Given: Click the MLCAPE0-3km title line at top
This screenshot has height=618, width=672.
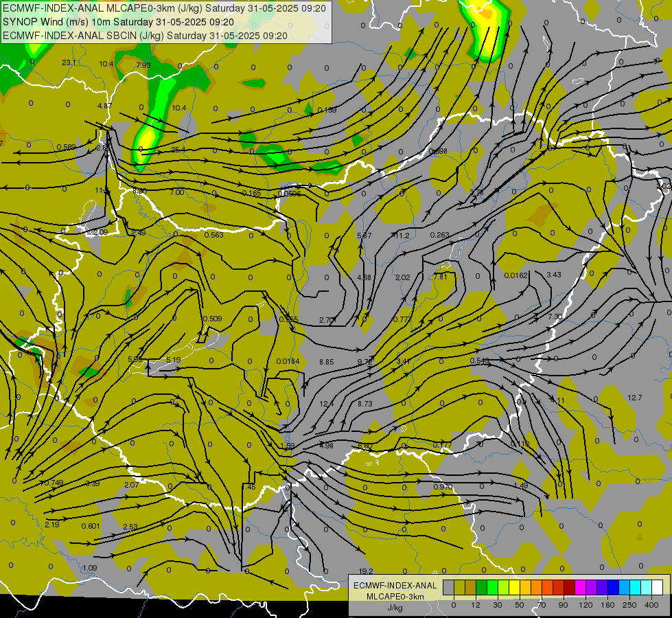Looking at the screenshot, I should click(x=164, y=8).
